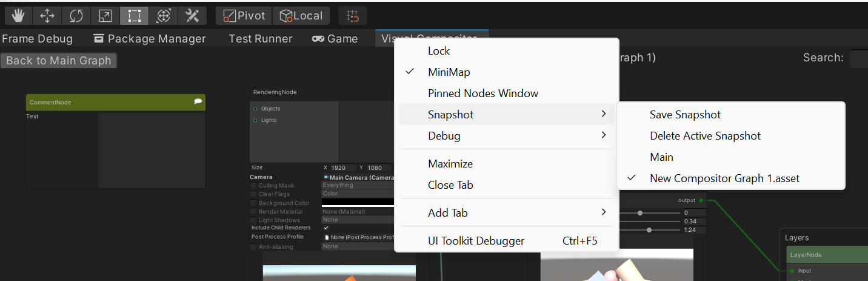Enable the Anti-aliasing override checkbox

pos(253,247)
